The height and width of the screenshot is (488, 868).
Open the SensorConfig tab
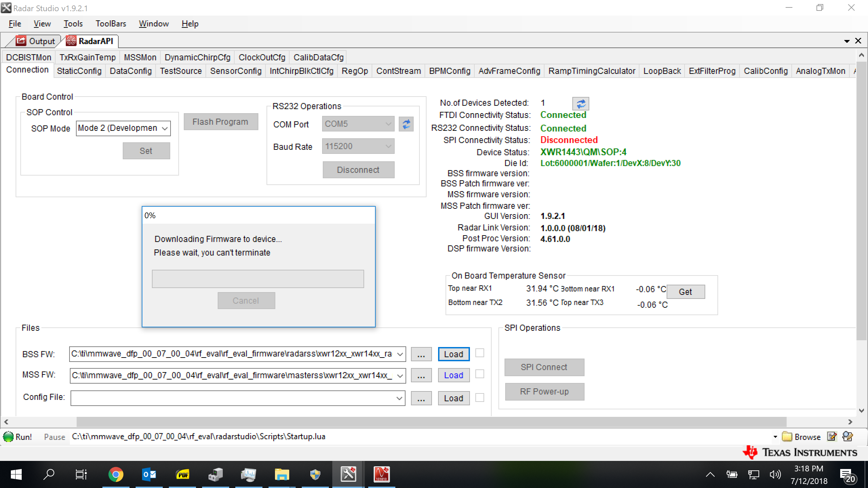236,71
